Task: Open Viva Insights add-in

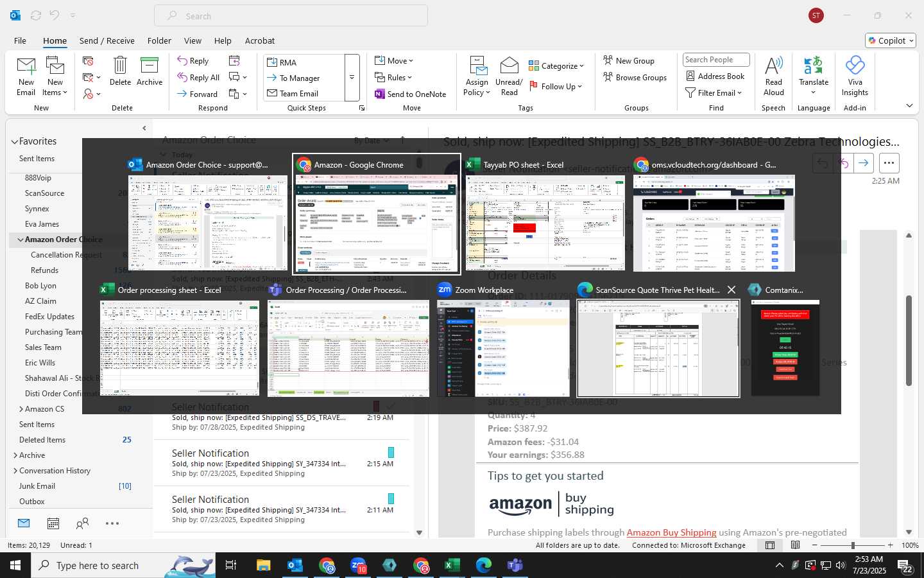Action: [x=855, y=76]
